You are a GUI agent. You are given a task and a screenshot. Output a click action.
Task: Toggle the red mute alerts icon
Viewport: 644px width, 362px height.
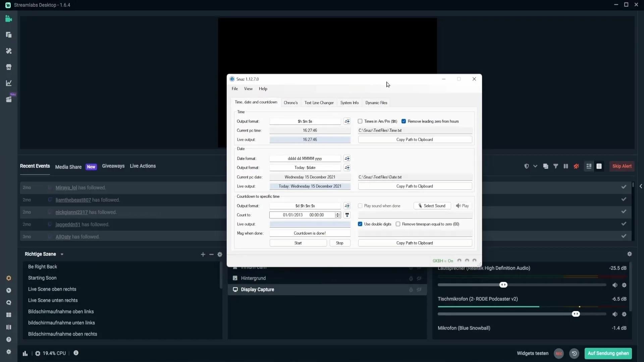click(x=576, y=166)
